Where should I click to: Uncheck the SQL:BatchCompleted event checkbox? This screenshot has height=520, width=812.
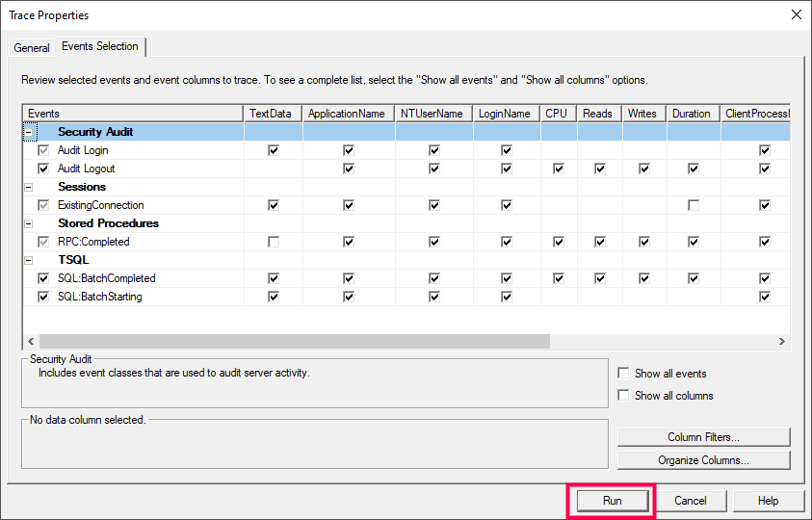coord(43,278)
